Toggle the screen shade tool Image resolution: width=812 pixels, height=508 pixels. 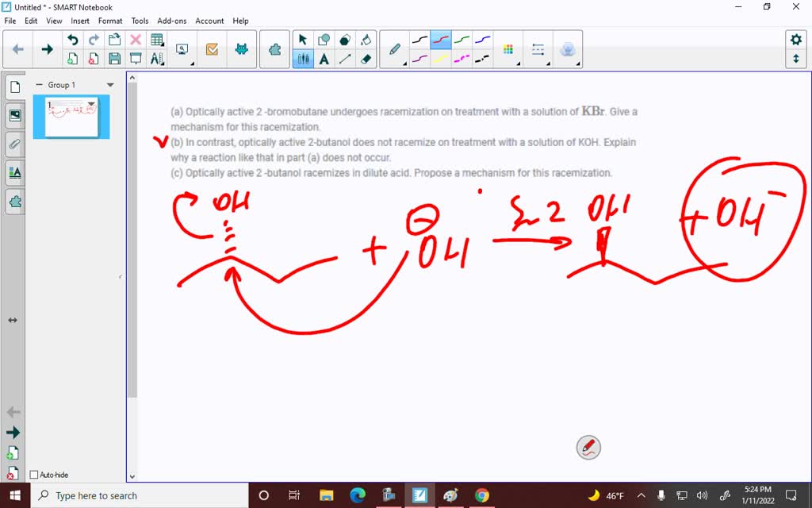(x=135, y=57)
